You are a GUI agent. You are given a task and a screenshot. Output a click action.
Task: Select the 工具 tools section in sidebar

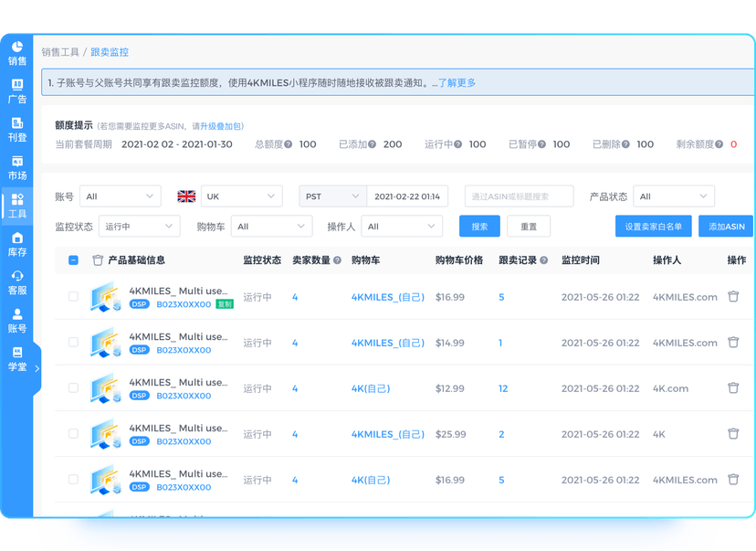16,206
